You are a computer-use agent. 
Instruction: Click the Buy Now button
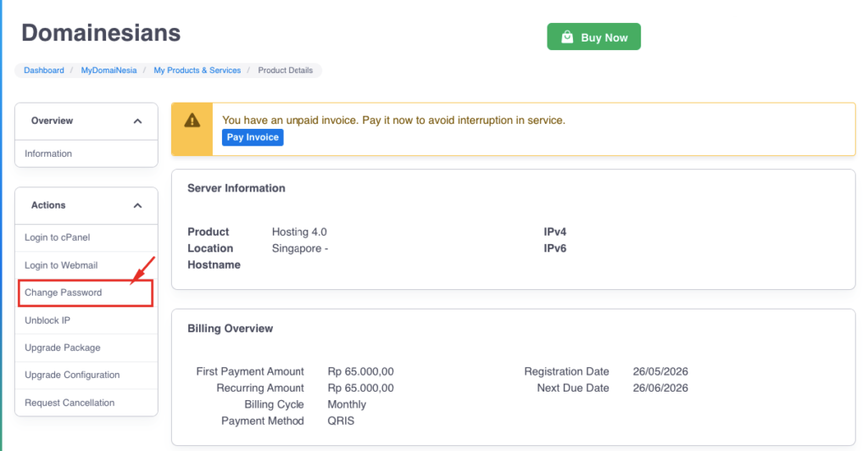pyautogui.click(x=593, y=37)
